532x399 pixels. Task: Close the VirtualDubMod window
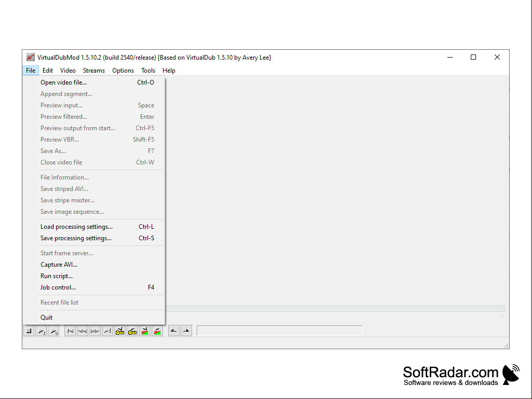coord(497,58)
